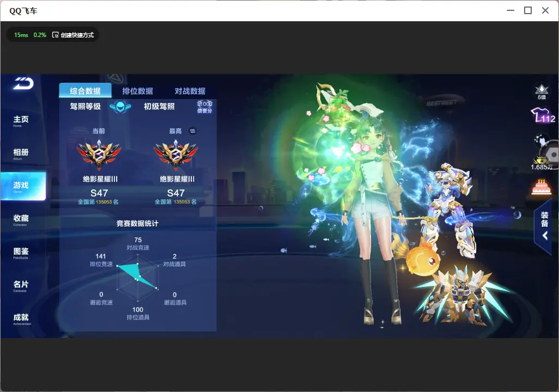
Task: Open the 成就 achievement section
Action: 22,318
